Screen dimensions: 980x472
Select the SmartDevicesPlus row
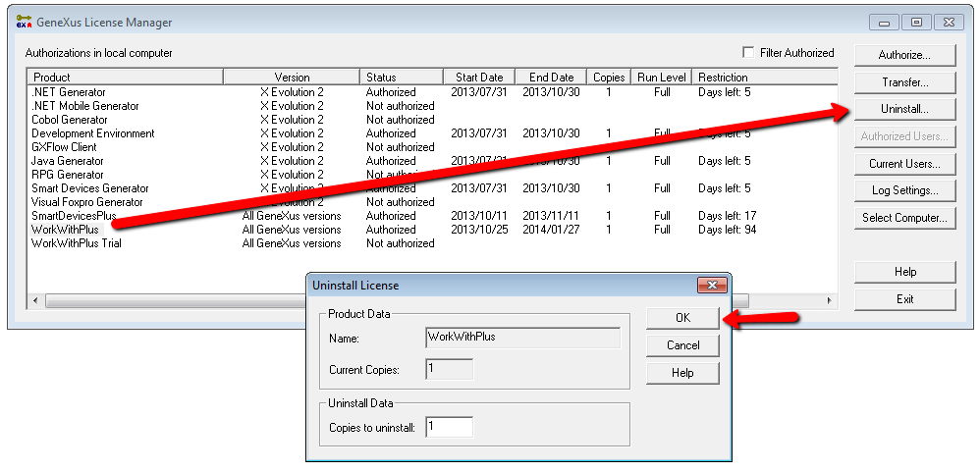[x=432, y=216]
